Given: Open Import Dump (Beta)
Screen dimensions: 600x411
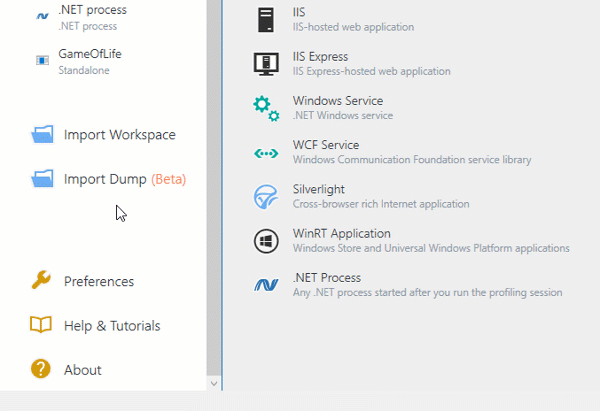Looking at the screenshot, I should coord(124,179).
